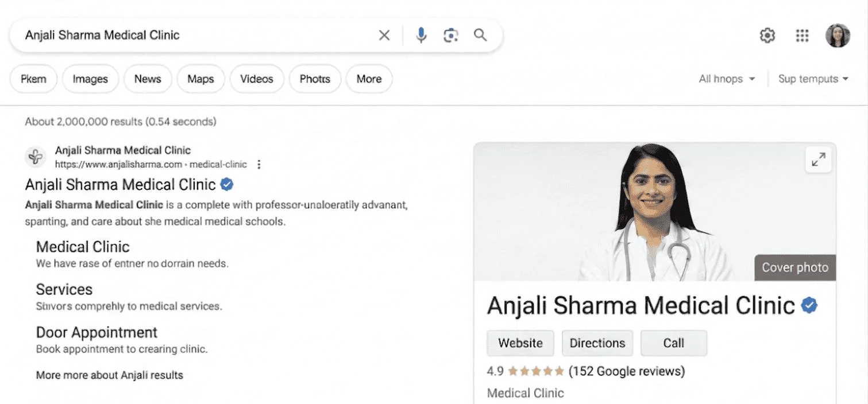
Task: Click the verified badge next to the result title
Action: tap(227, 184)
